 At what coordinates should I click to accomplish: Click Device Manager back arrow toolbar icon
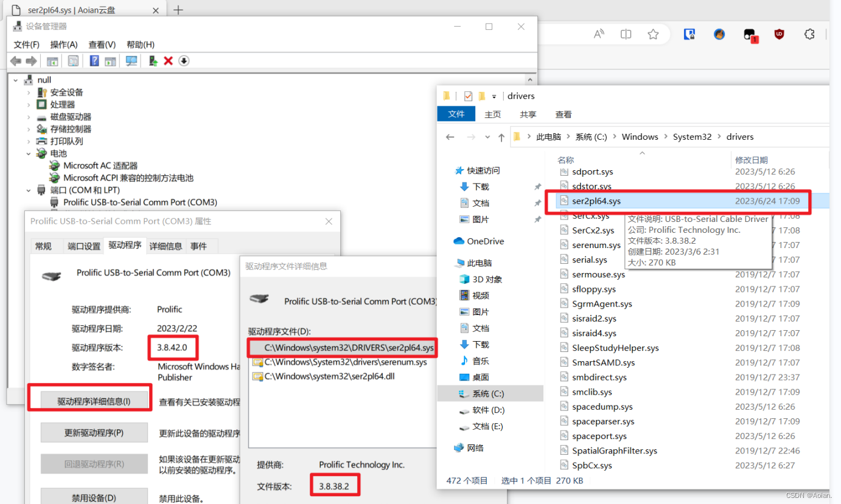[16, 61]
